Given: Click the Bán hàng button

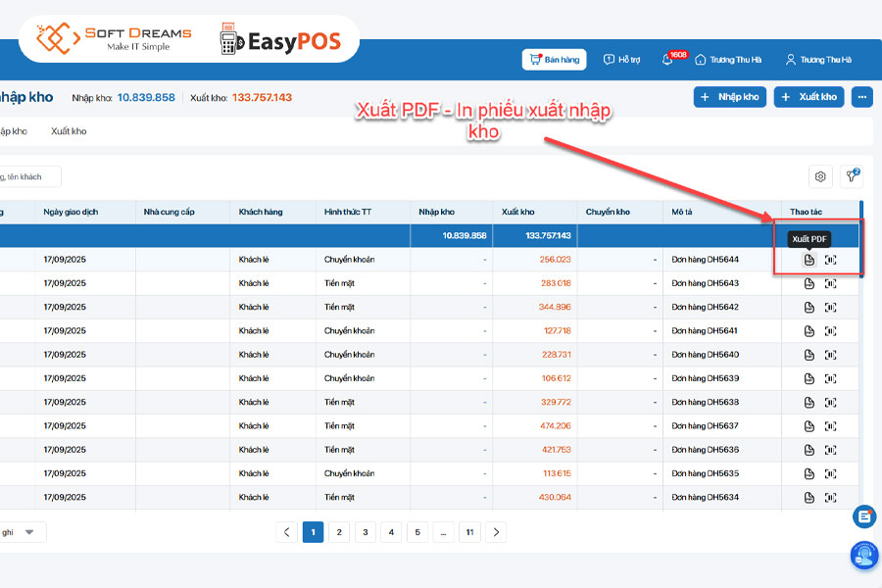Looking at the screenshot, I should click(x=554, y=60).
